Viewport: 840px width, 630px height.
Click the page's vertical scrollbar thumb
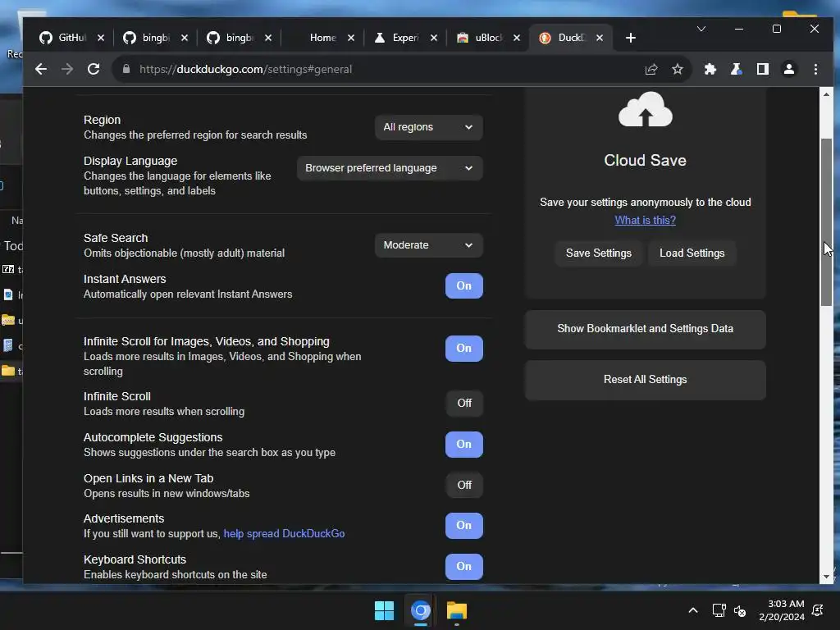[826, 222]
